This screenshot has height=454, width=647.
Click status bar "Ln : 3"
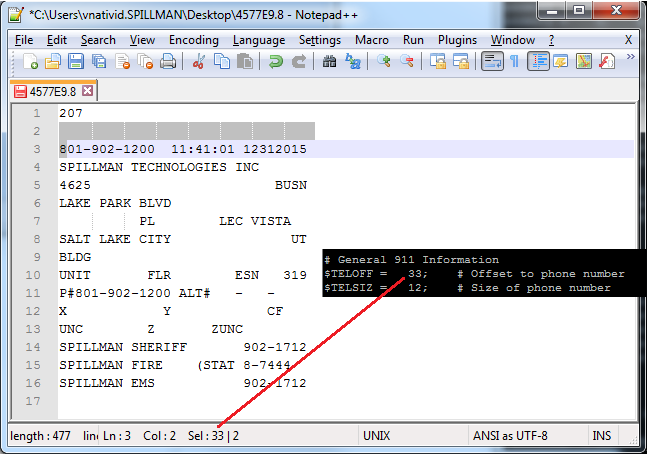[x=117, y=436]
